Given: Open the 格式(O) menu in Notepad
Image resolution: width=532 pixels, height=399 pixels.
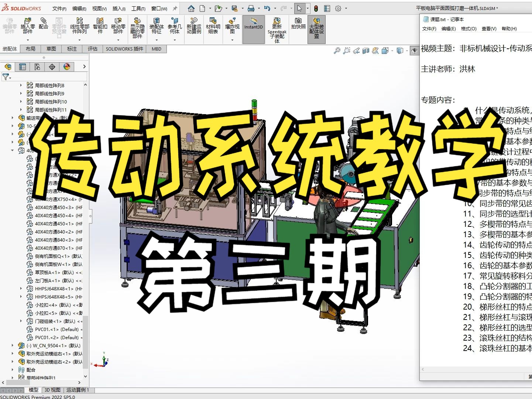Looking at the screenshot, I should point(469,28).
